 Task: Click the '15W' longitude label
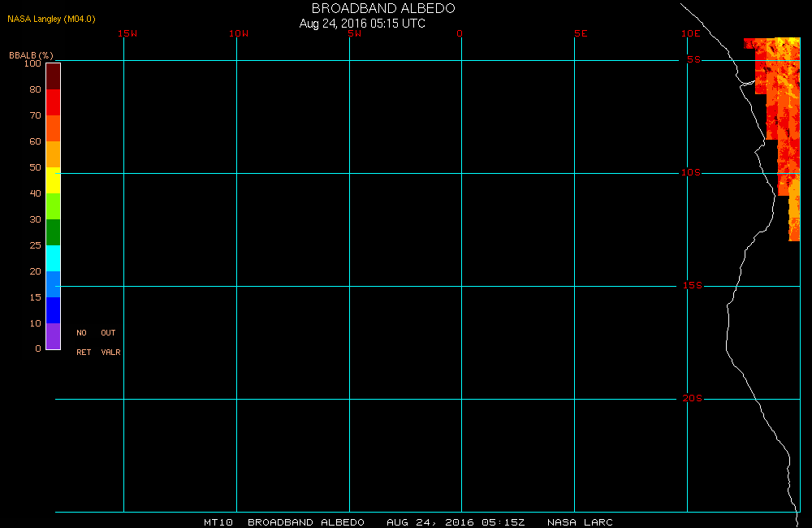click(x=127, y=33)
